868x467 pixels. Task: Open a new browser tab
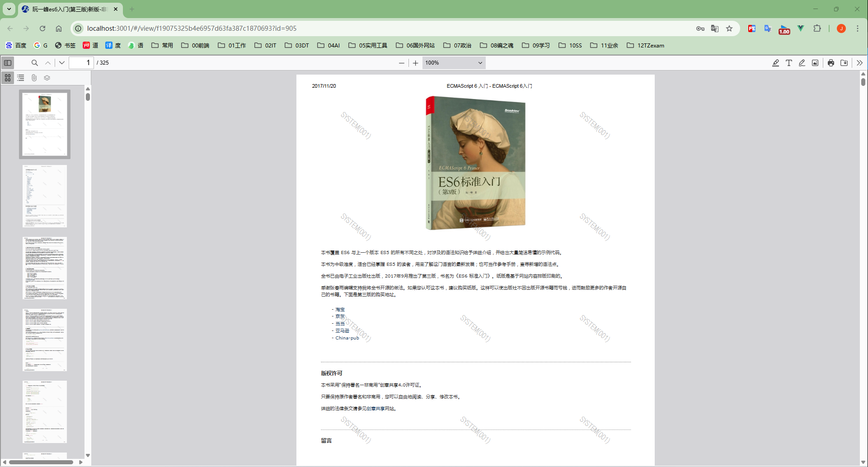click(x=132, y=9)
